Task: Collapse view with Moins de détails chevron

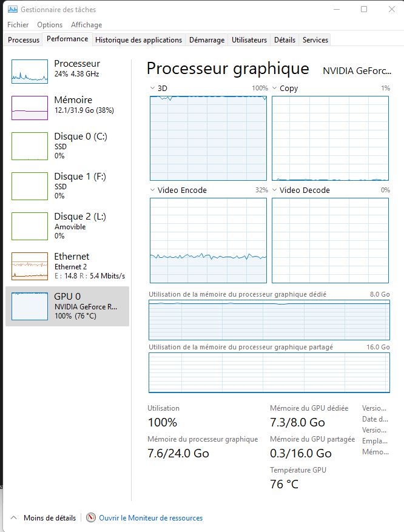Action: 14,518
